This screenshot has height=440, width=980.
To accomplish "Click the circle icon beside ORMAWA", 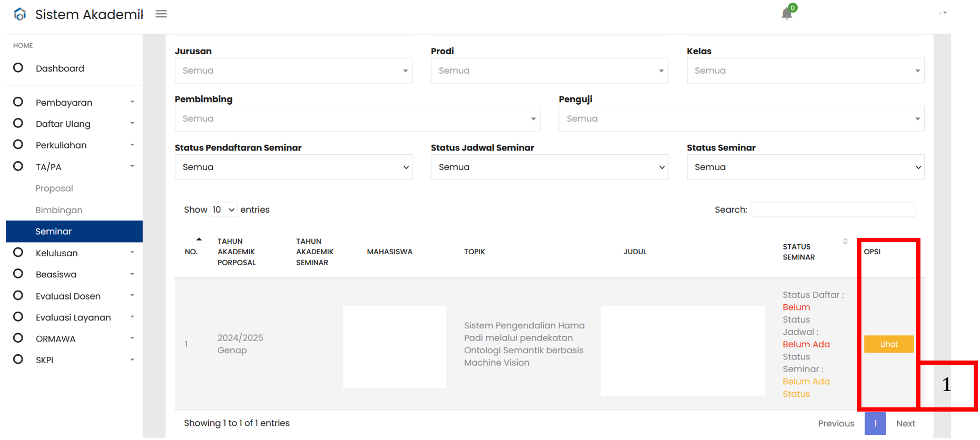I will pyautogui.click(x=18, y=338).
